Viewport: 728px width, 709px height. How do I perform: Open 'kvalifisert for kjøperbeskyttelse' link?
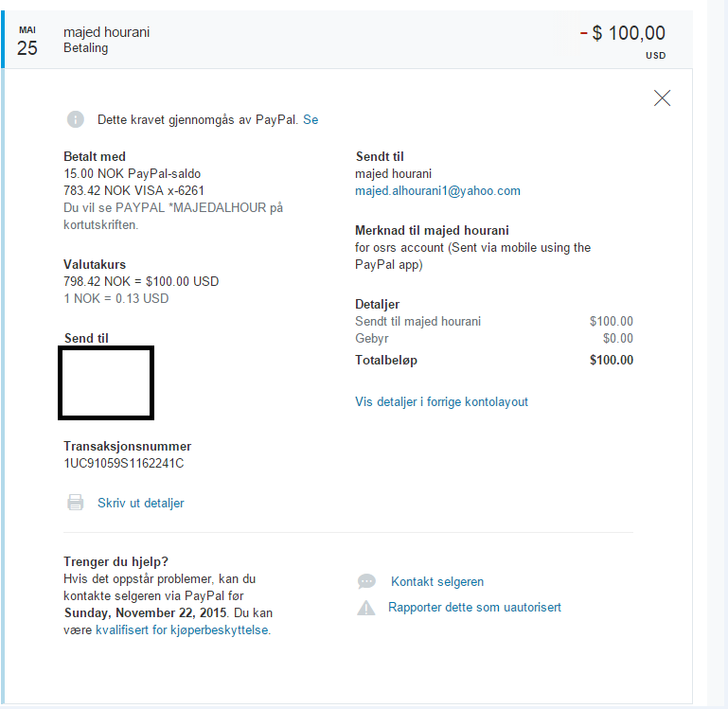point(182,630)
